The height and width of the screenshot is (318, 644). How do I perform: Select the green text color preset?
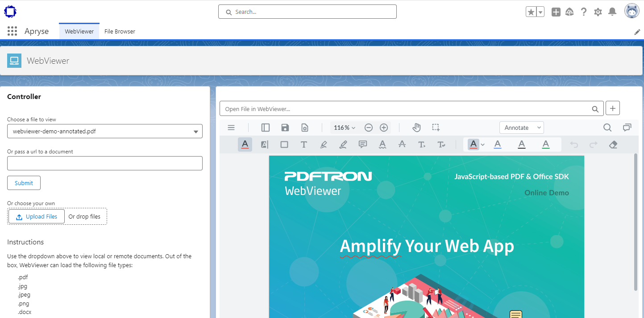click(545, 144)
